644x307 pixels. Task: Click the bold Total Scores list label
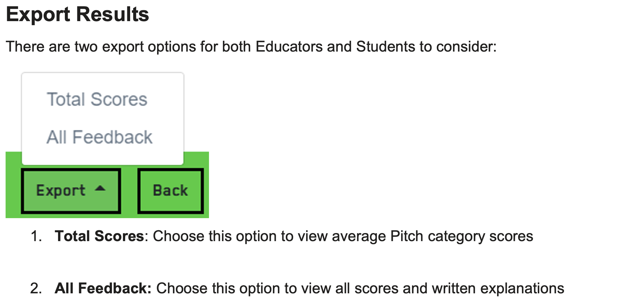tap(99, 236)
